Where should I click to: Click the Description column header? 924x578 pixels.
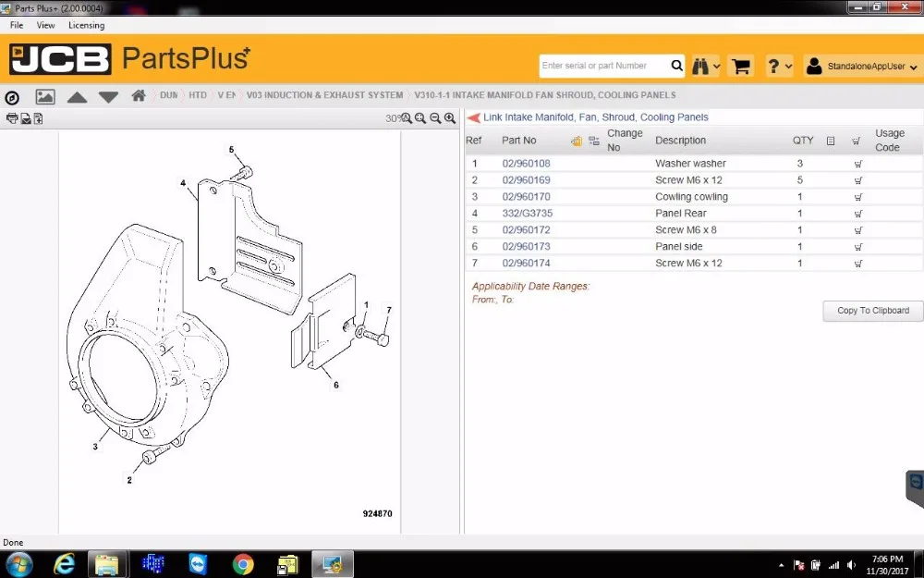681,141
